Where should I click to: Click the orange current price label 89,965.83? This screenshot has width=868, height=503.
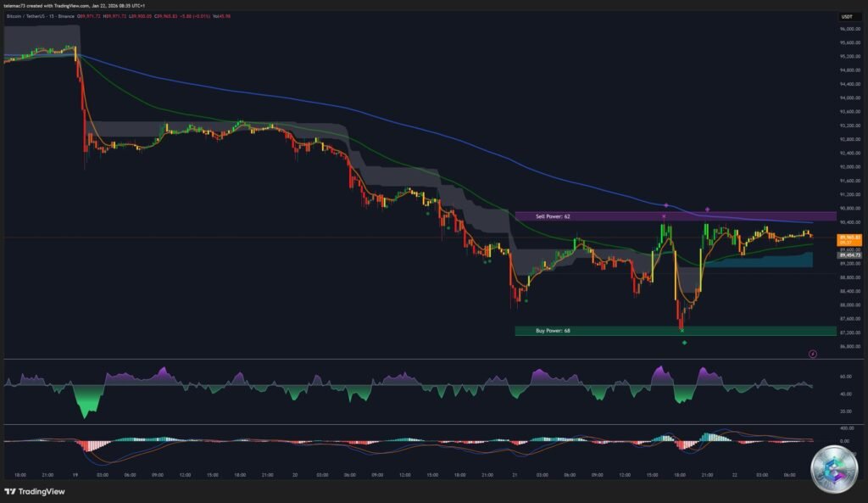pyautogui.click(x=848, y=238)
